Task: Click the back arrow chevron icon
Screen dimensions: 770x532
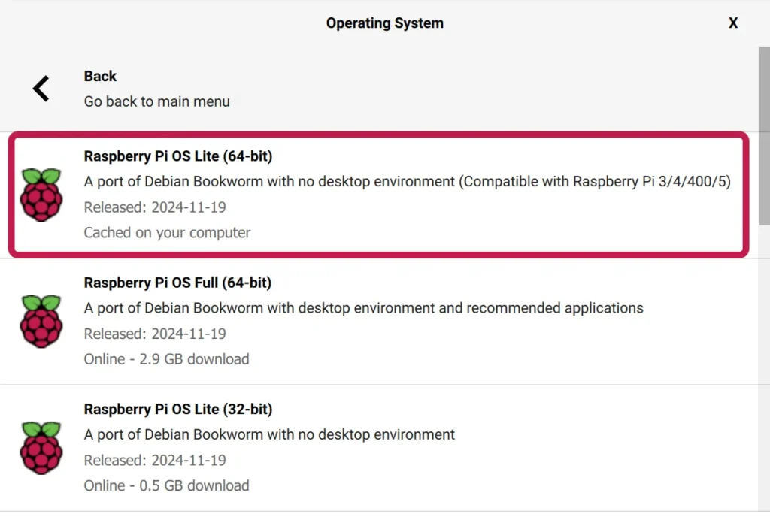Action: pos(41,89)
